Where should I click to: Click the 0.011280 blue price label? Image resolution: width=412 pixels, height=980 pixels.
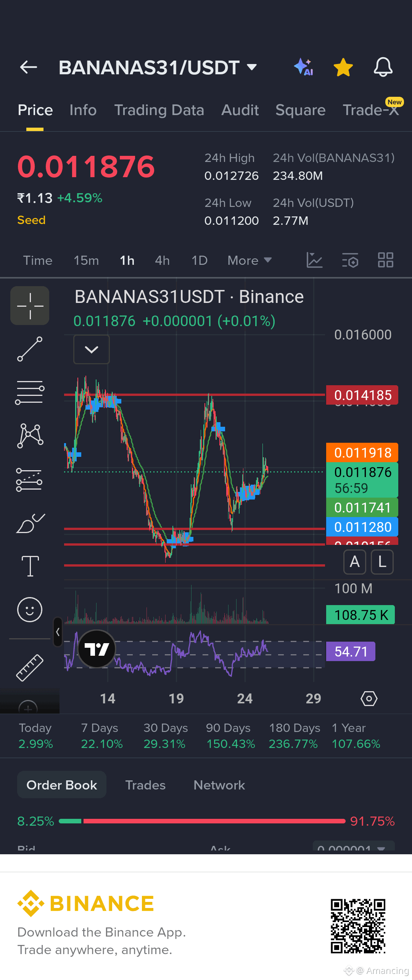pos(362,527)
